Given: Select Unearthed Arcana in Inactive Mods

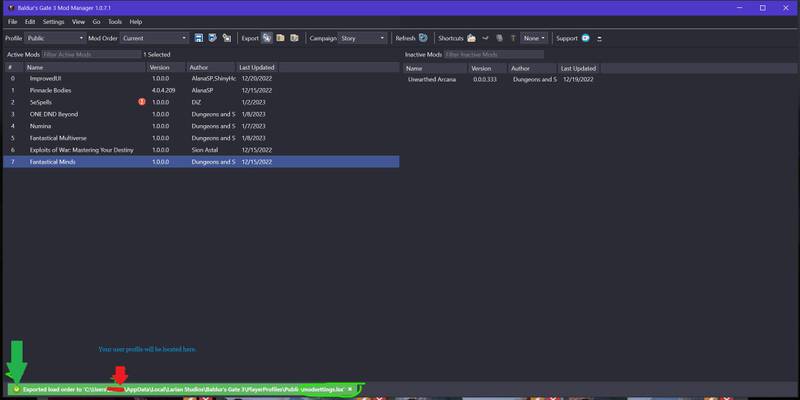Looking at the screenshot, I should coord(432,80).
